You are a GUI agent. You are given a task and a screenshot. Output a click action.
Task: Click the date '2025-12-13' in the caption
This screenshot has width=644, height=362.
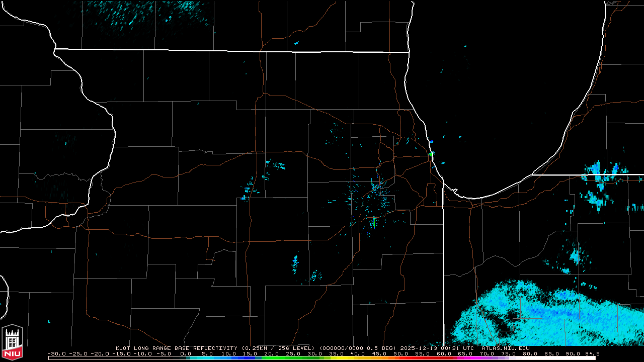419,348
